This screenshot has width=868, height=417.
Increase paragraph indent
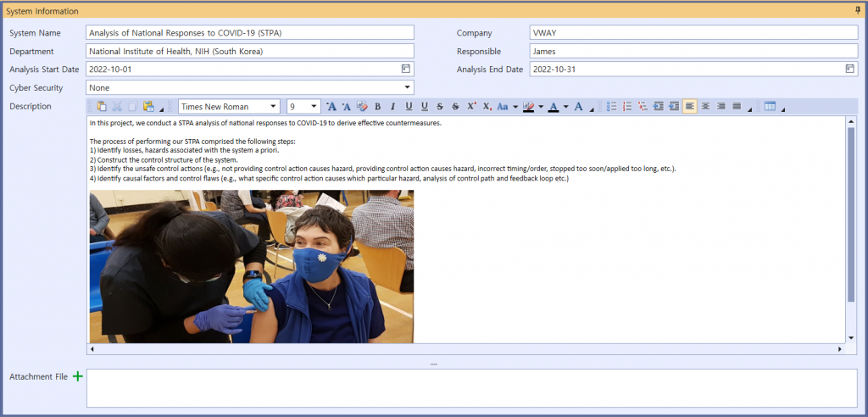tap(674, 106)
